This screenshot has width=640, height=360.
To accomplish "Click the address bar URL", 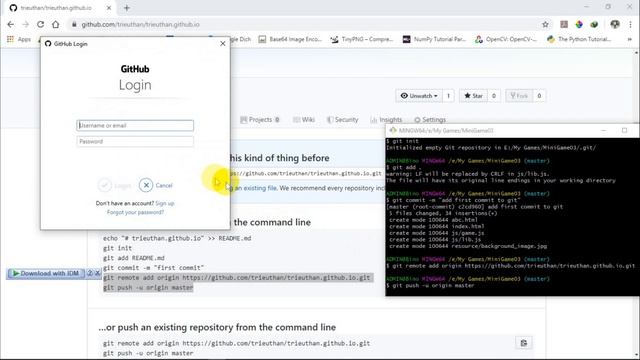I will coord(140,24).
